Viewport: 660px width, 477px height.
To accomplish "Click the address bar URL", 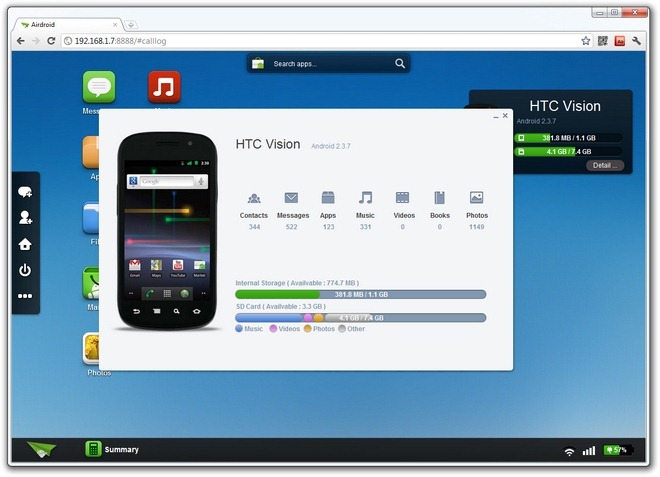I will tap(120, 41).
